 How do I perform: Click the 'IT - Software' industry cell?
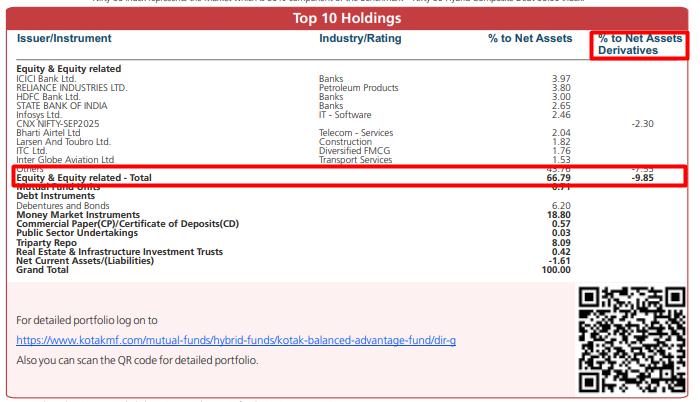pos(345,114)
